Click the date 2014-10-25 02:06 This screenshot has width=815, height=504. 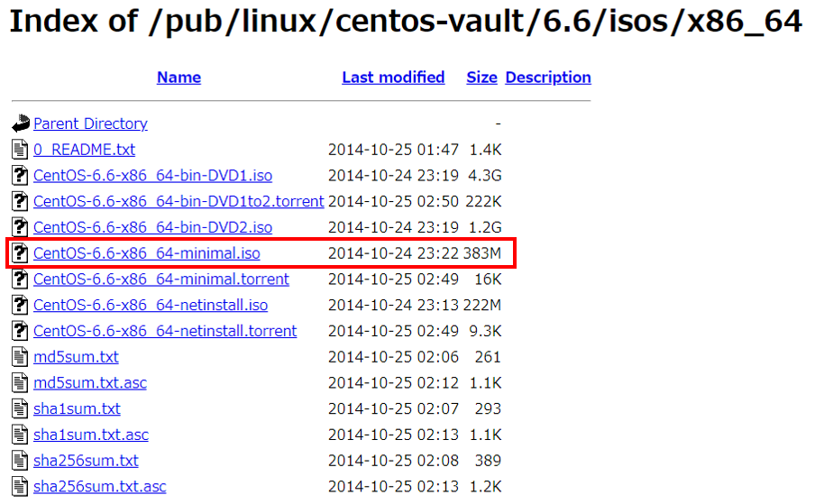pyautogui.click(x=393, y=357)
